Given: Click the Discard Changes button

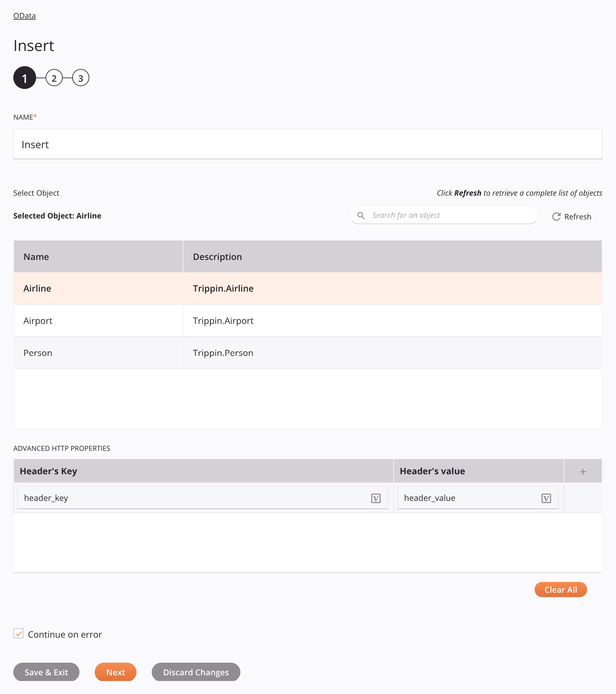Looking at the screenshot, I should [x=196, y=672].
